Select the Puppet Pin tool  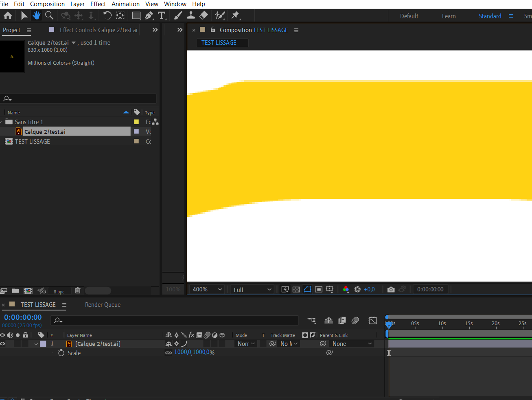click(x=235, y=16)
